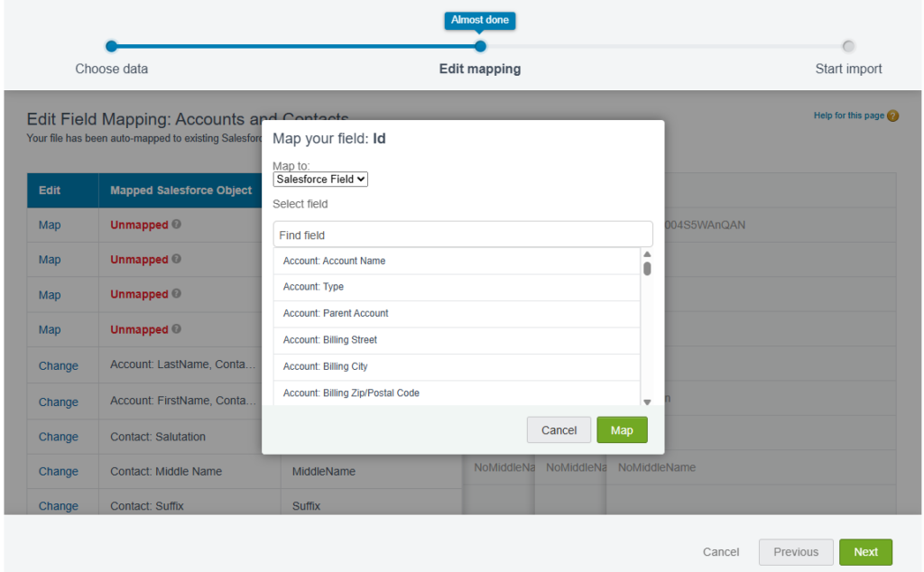Click the MiddleName CSV header cell

pos(371,471)
